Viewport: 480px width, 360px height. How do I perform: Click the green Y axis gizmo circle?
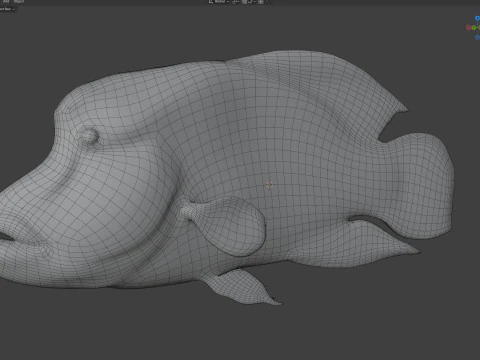click(474, 28)
